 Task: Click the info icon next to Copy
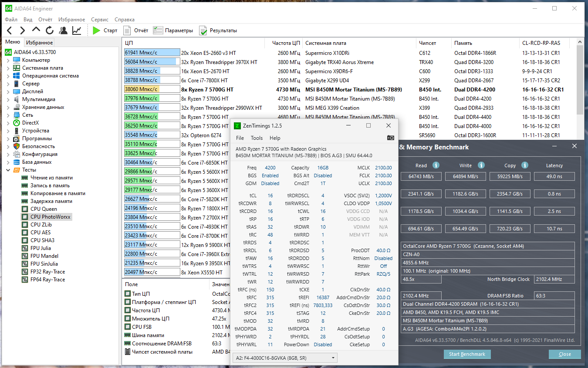(x=525, y=165)
